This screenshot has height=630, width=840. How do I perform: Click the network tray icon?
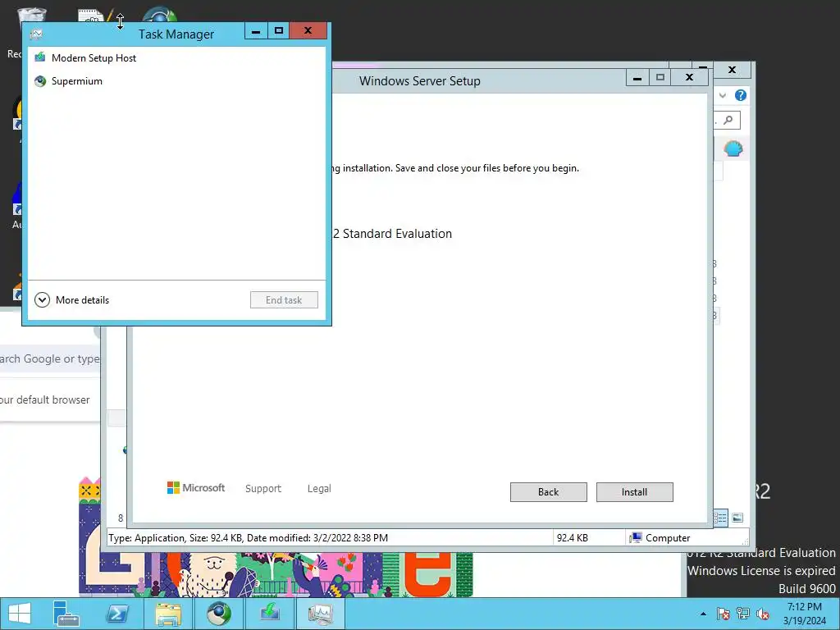[x=743, y=614]
